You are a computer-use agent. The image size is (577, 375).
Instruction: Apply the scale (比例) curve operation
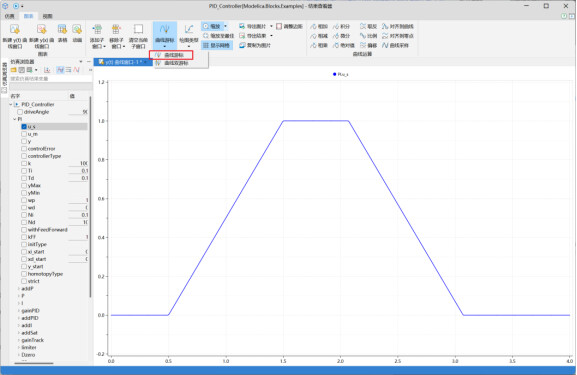pos(368,36)
